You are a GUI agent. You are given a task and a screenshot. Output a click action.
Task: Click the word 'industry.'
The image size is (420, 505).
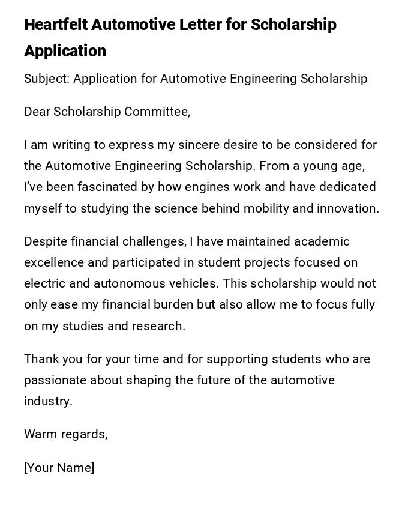point(48,401)
